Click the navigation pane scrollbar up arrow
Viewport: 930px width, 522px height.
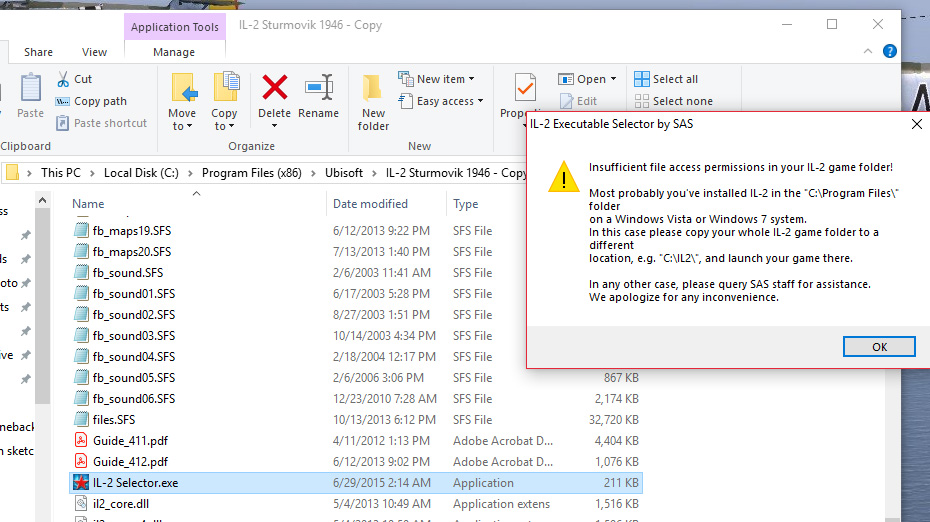point(42,200)
